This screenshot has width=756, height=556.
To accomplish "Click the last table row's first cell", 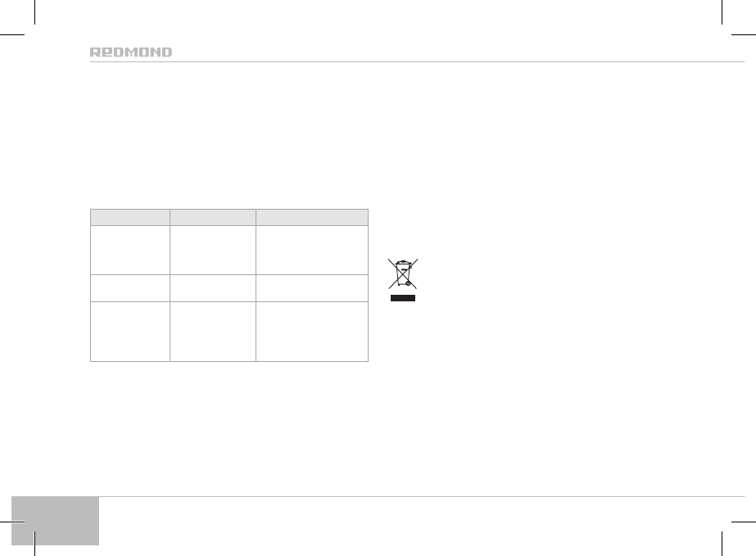I will [x=129, y=331].
